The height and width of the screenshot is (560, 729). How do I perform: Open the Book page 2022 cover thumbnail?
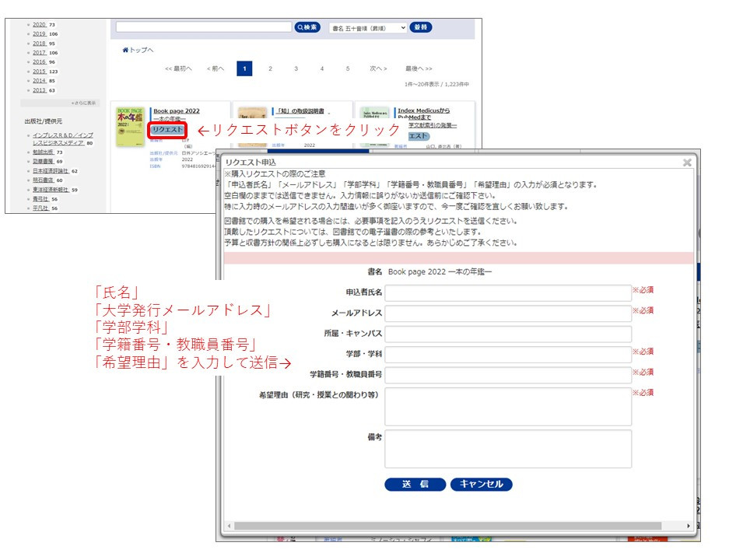click(x=130, y=127)
